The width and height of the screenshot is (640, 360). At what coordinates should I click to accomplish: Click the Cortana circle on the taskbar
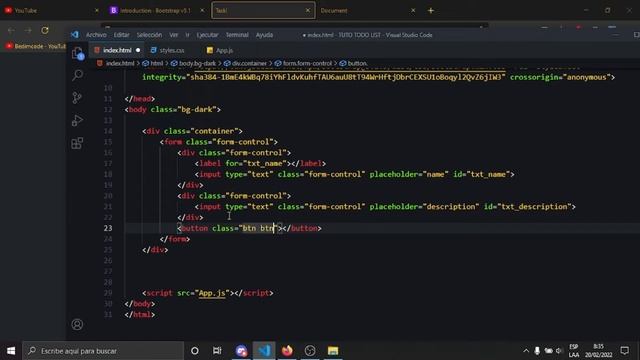click(195, 351)
